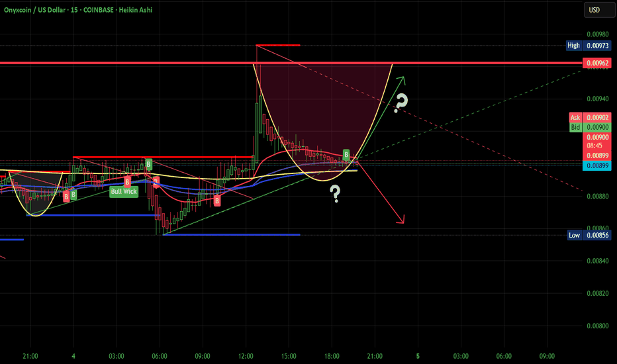Click the green B marker on the large cup
Image resolution: width=617 pixels, height=364 pixels.
click(346, 155)
